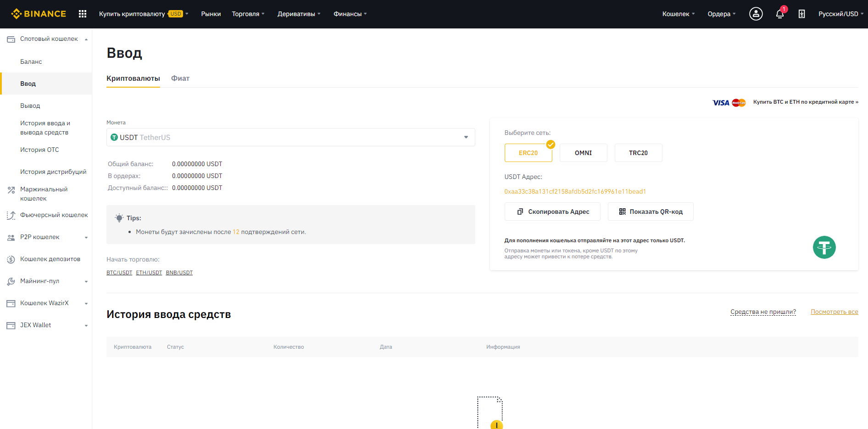Expand the Деривативы menu

299,14
